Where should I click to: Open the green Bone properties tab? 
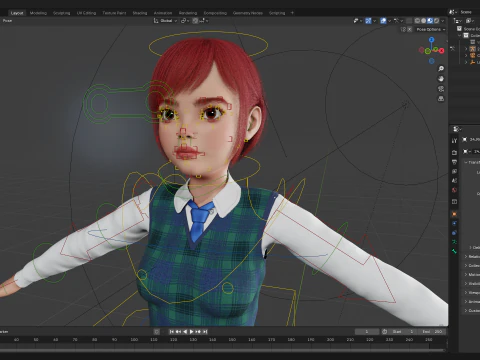[454, 251]
